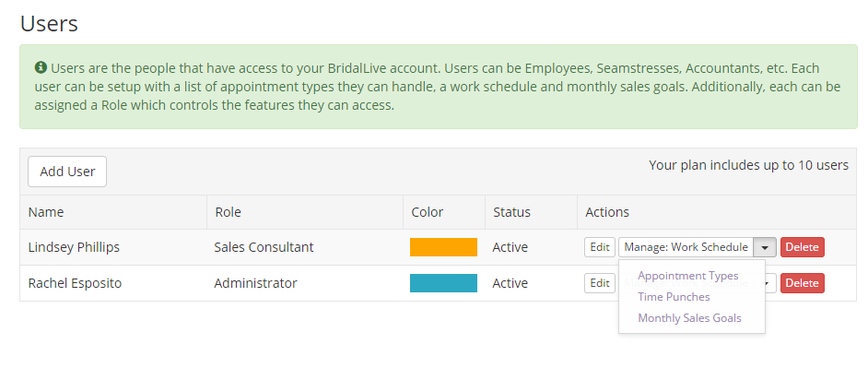Click the Add User button
Image resolution: width=868 pixels, height=368 pixels.
(67, 172)
